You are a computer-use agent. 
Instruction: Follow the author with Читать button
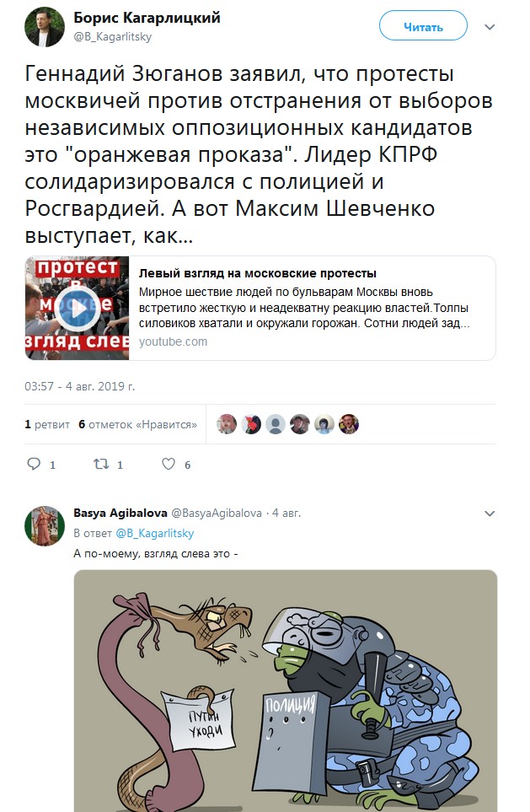(x=423, y=27)
